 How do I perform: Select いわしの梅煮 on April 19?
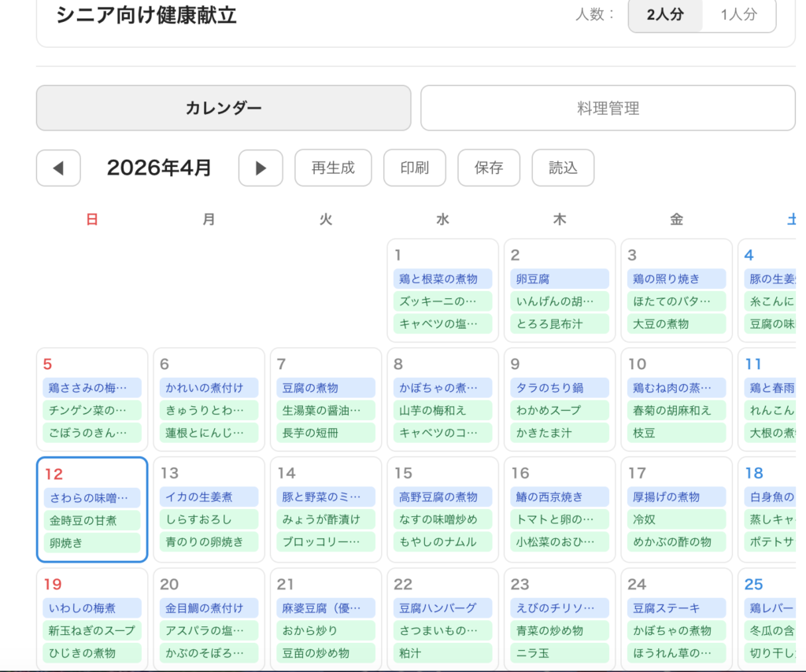pos(92,607)
